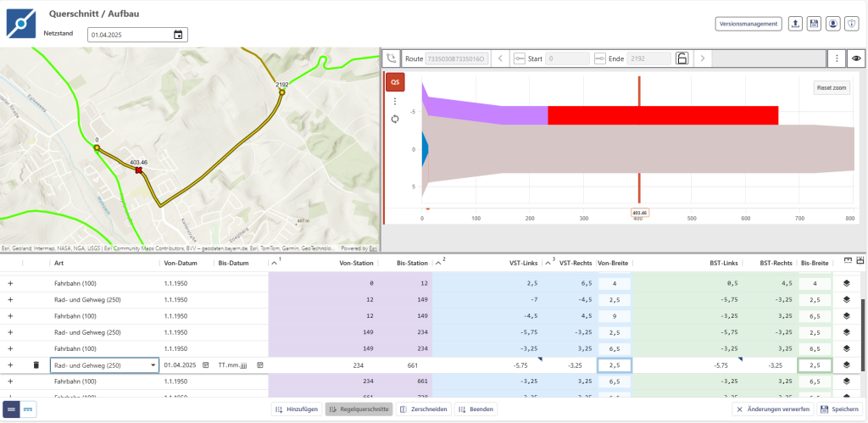Viewport: 868px width, 423px height.
Task: Toggle the lock icon next to Ende field
Action: tap(681, 58)
